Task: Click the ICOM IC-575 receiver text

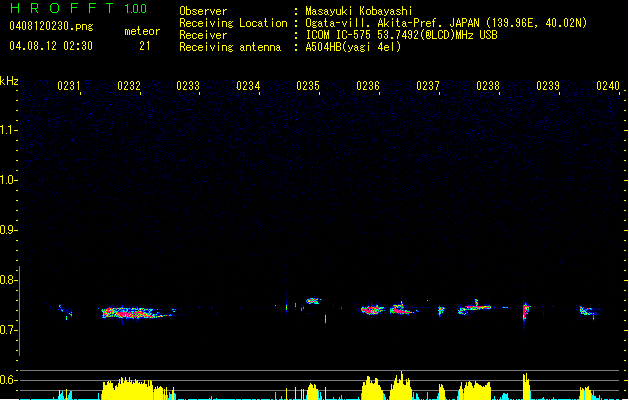Action: click(401, 35)
